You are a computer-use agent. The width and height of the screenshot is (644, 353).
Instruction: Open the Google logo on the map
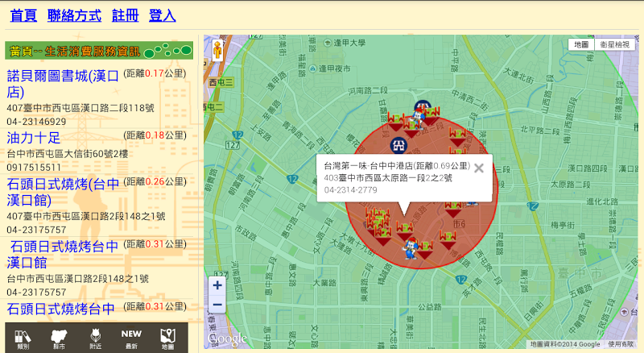[x=227, y=339]
